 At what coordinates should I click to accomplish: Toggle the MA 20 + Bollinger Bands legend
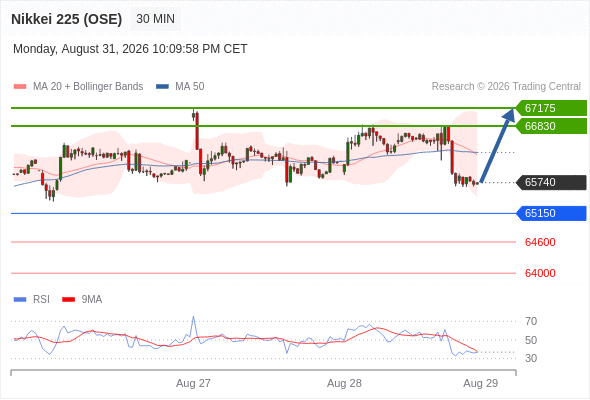tap(88, 87)
